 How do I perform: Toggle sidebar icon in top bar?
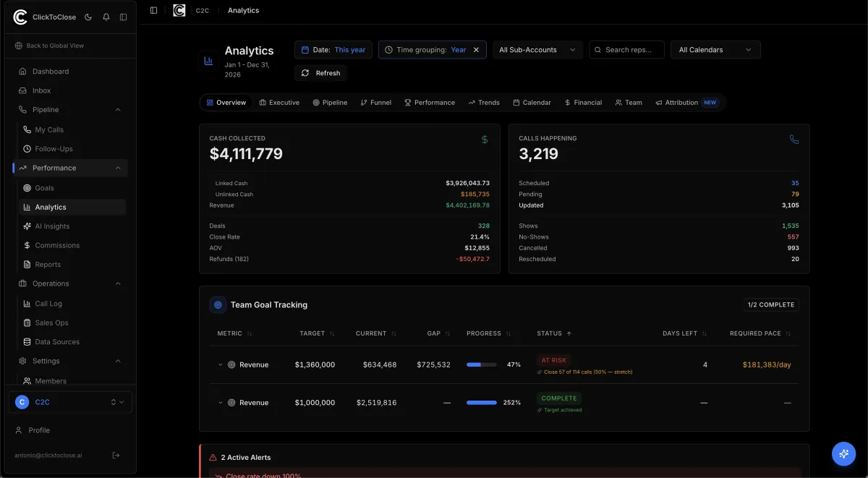pos(153,10)
